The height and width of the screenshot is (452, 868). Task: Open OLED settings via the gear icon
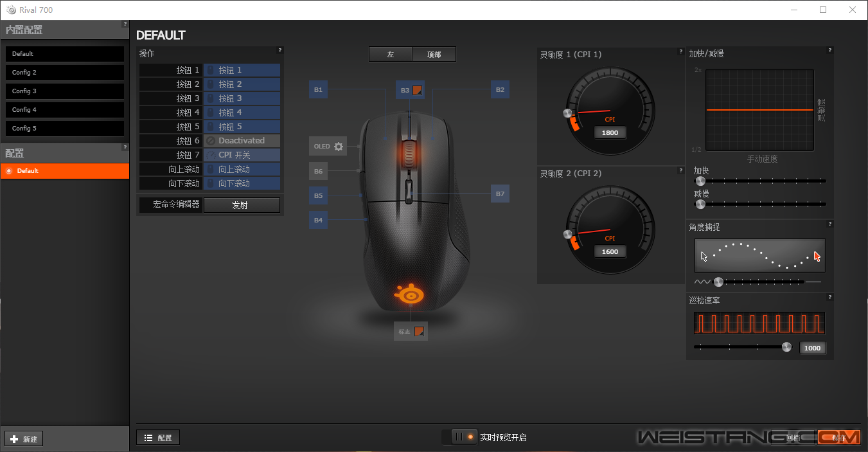pos(339,147)
